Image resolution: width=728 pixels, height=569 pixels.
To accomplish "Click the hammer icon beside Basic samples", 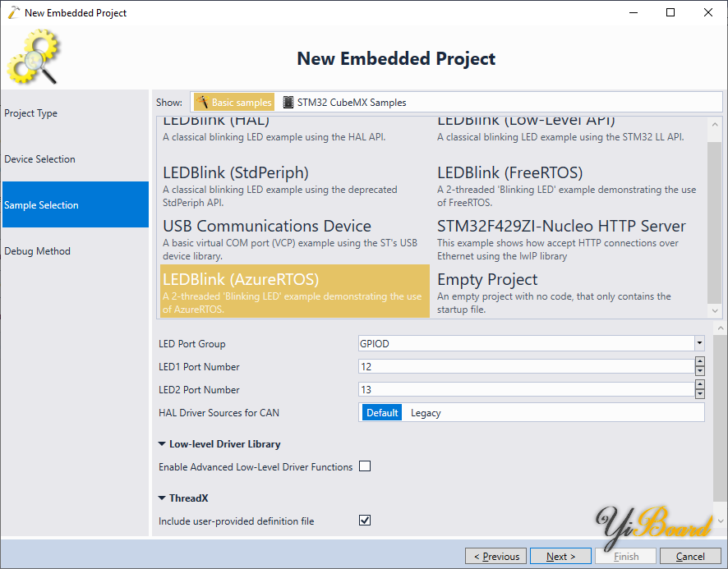I will click(201, 102).
